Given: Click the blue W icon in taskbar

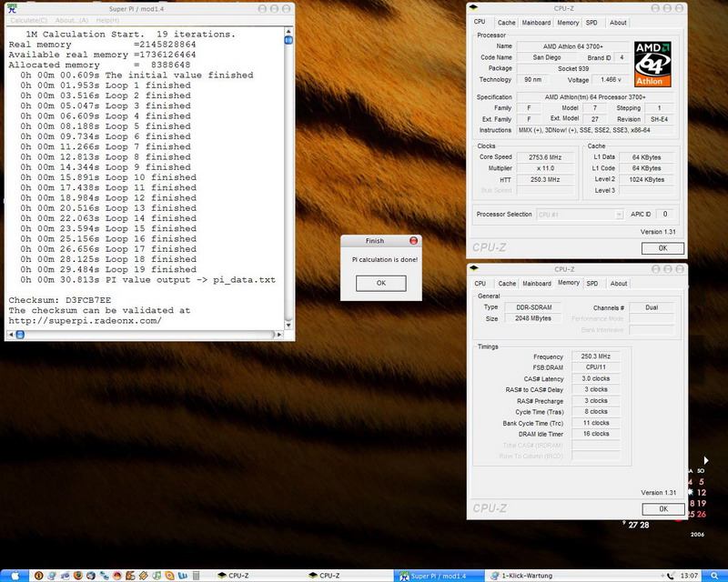Looking at the screenshot, I should coord(183,576).
